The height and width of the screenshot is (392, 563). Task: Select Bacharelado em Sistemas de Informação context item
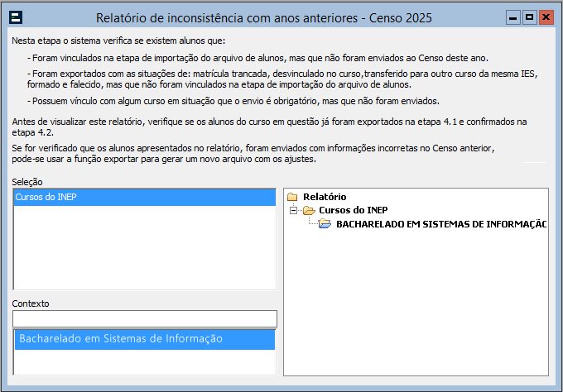[145, 339]
